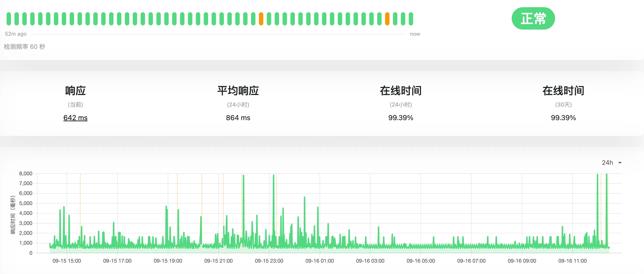644x274 pixels.
Task: Click the 09-15 23:00 x-axis label
Action: [269, 261]
